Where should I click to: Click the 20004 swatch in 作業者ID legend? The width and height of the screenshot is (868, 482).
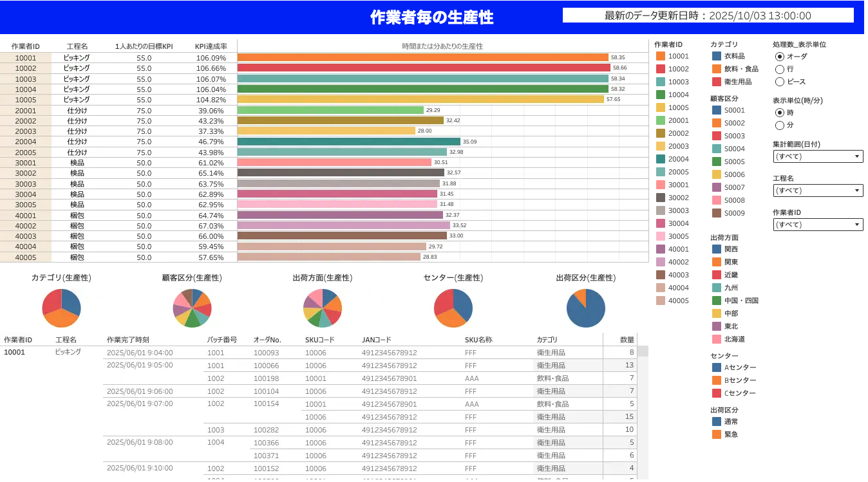pyautogui.click(x=661, y=159)
